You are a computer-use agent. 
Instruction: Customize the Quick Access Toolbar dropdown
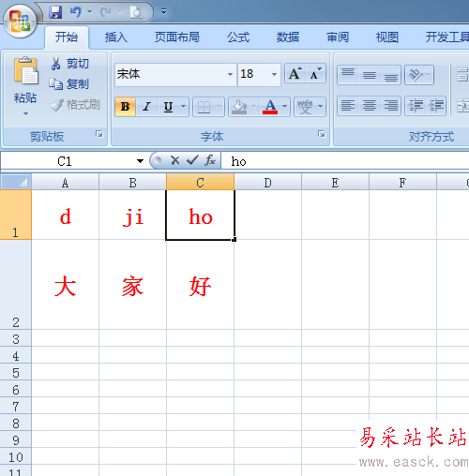[x=163, y=12]
